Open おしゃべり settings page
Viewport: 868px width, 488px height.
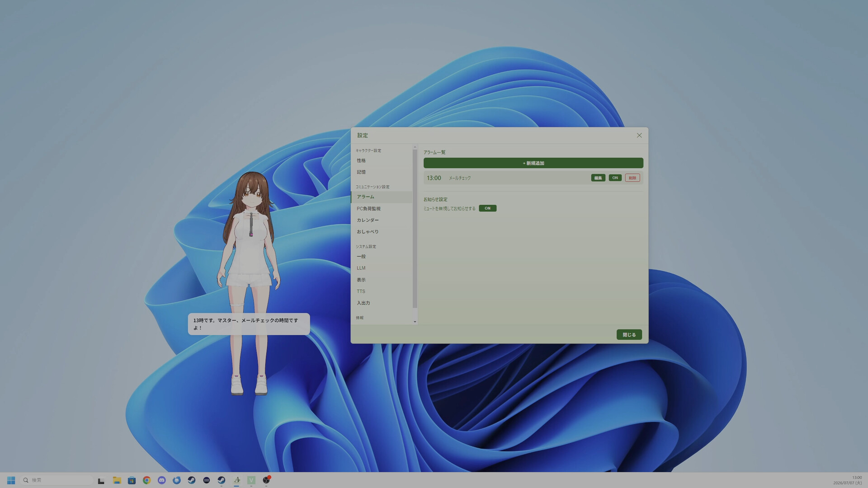pos(382,232)
